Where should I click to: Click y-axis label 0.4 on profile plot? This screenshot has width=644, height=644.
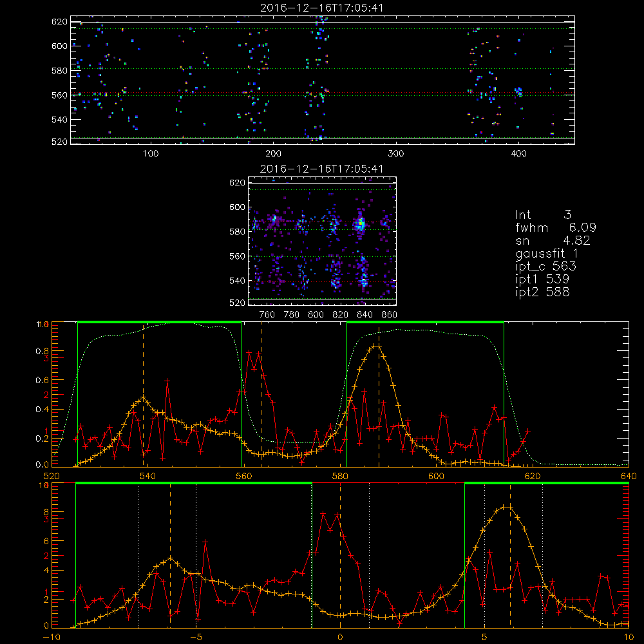(x=42, y=410)
